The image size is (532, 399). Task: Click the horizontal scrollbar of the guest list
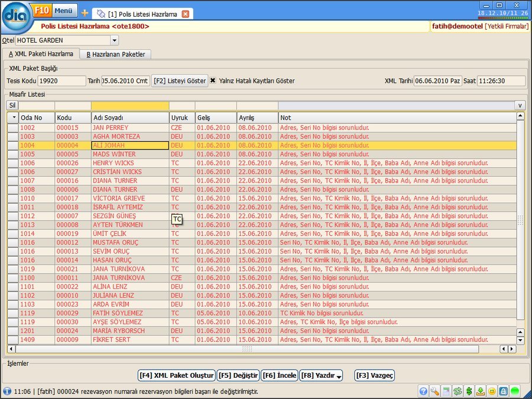tap(247, 349)
